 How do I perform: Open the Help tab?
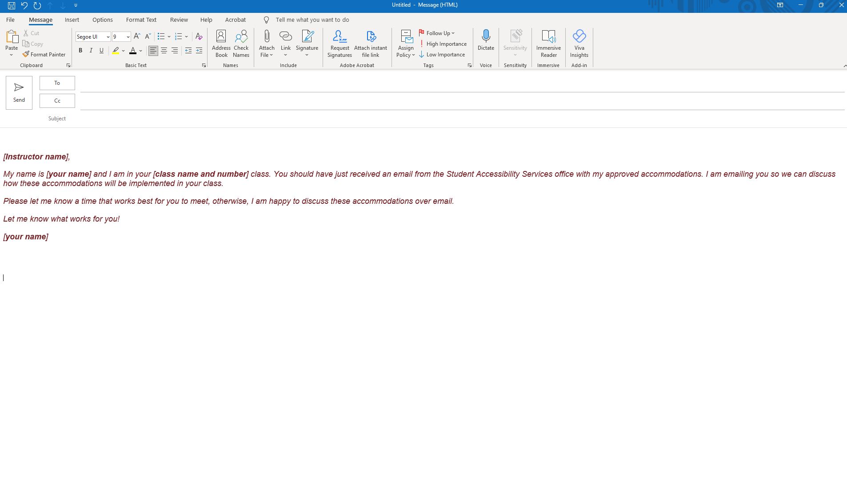tap(206, 20)
